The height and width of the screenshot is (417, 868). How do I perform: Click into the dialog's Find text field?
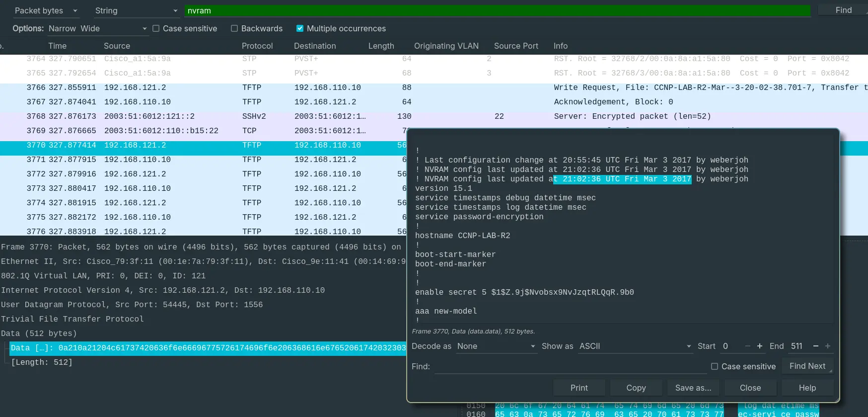(x=570, y=367)
